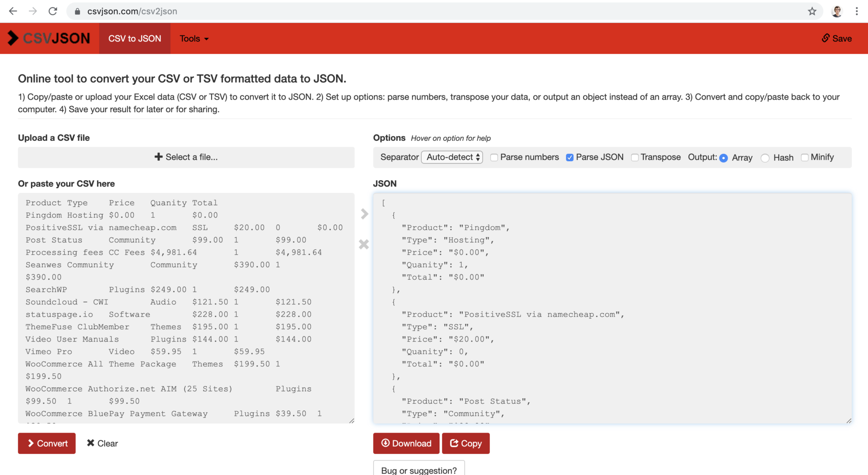Reload the page

53,11
